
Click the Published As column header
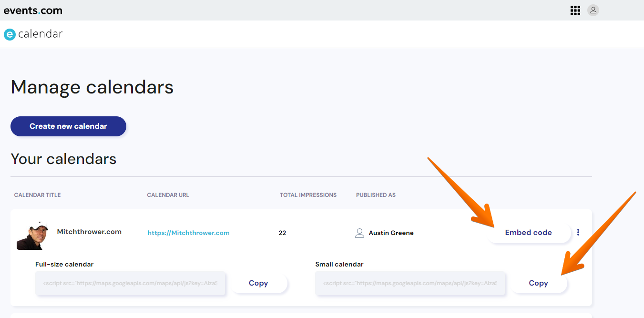[x=376, y=195]
